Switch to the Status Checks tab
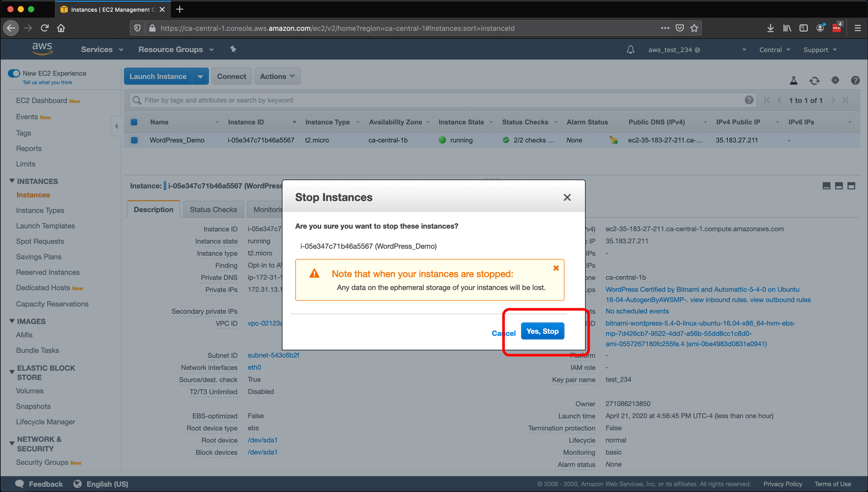This screenshot has width=868, height=492. click(x=213, y=209)
